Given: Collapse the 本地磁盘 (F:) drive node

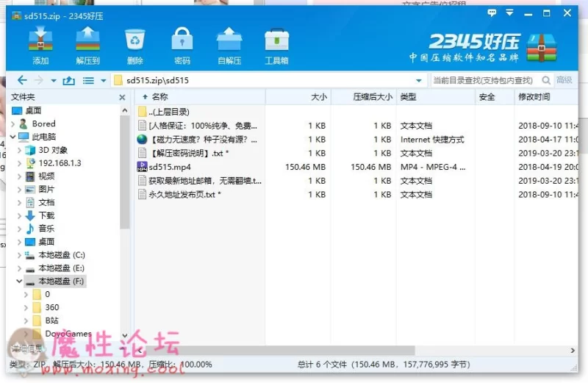Looking at the screenshot, I should [x=20, y=282].
